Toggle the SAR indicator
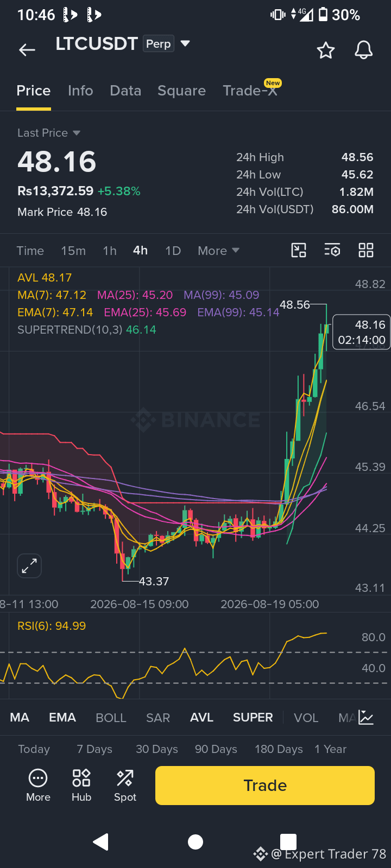Screen dimensions: 391x868 pos(158,718)
